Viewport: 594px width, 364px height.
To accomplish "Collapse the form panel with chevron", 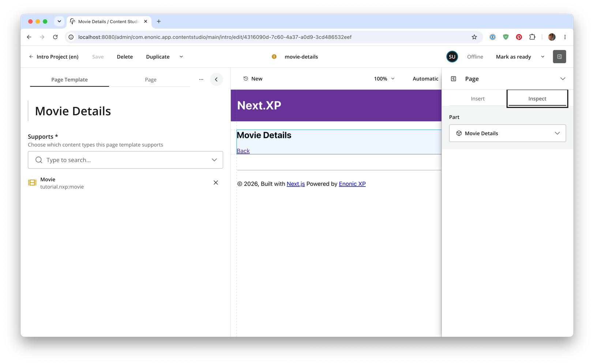I will click(217, 79).
